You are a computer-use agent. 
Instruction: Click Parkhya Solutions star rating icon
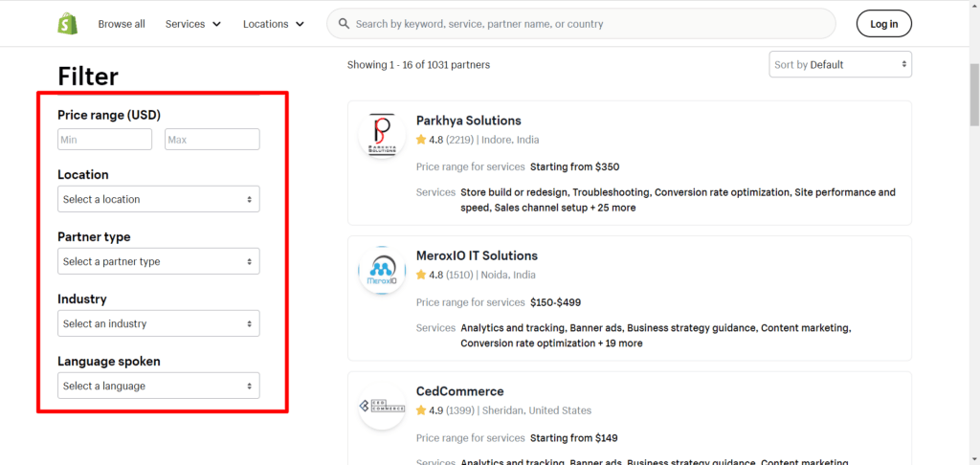[x=421, y=140]
